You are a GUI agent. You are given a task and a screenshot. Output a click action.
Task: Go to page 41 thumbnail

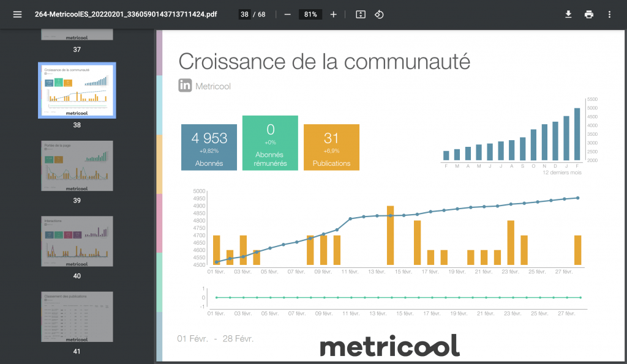(77, 316)
